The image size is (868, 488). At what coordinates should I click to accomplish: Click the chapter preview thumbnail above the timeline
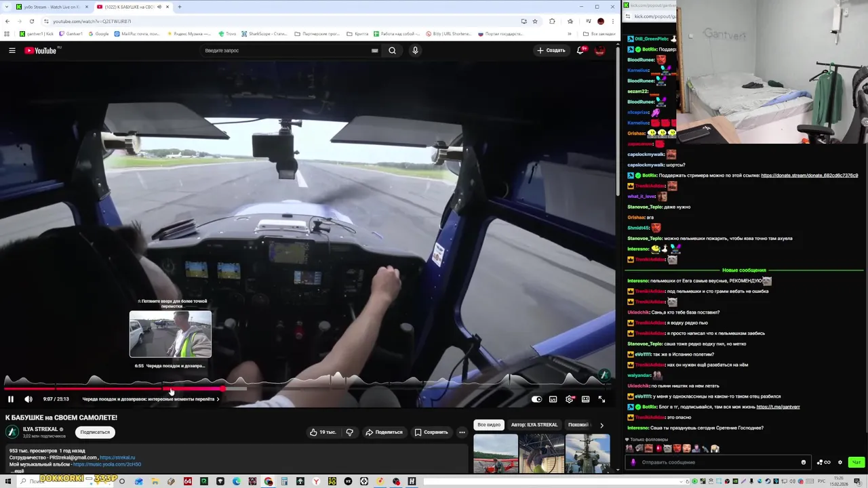coord(170,334)
